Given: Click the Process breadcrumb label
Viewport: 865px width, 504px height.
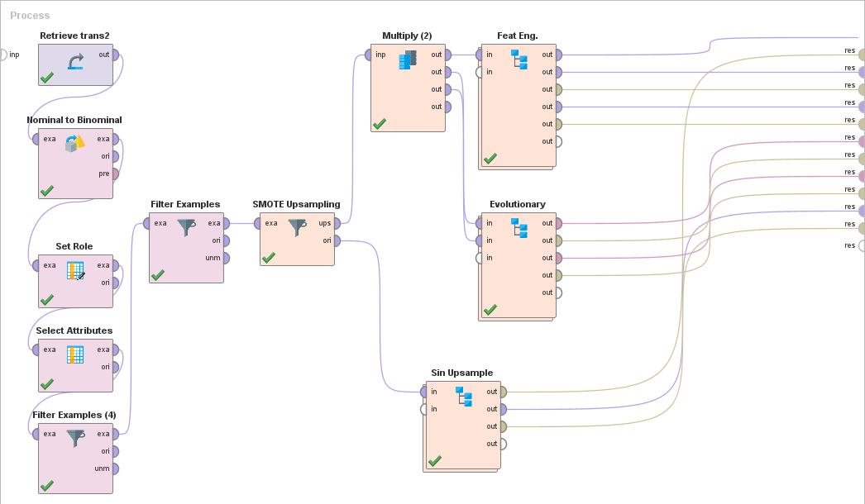Looking at the screenshot, I should tap(30, 16).
